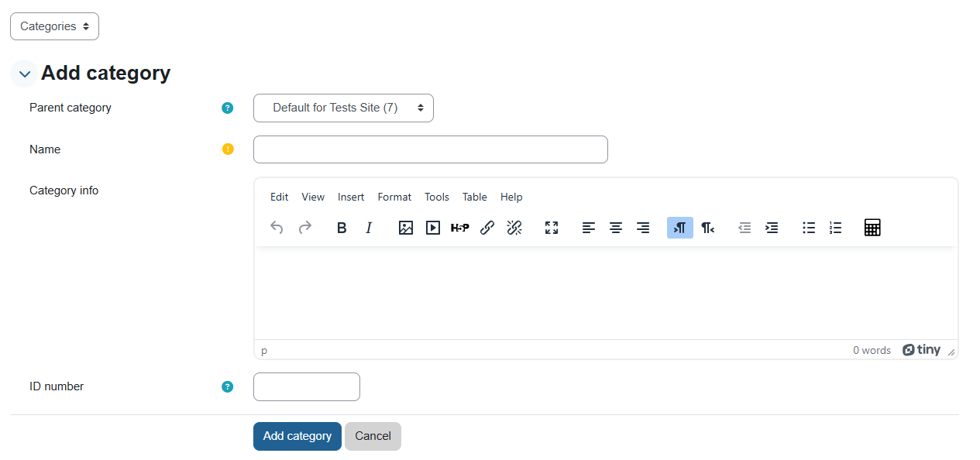
Task: Open the editor Table menu
Action: pos(475,197)
